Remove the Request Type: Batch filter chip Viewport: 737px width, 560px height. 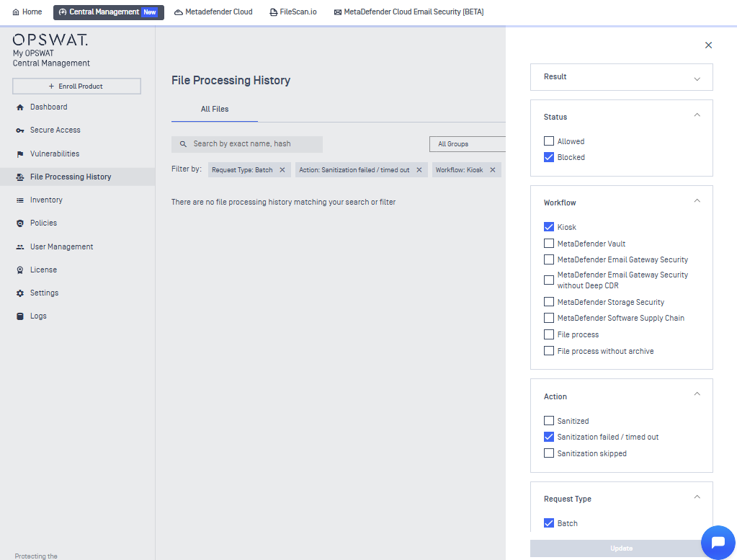point(282,170)
